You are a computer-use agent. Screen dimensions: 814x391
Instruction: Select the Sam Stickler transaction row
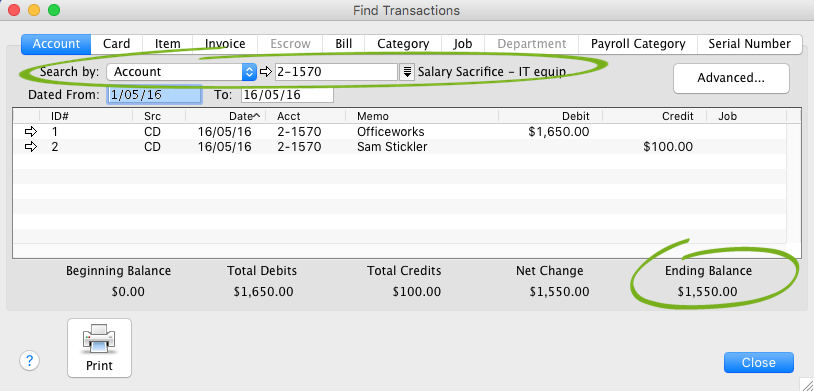[x=399, y=147]
